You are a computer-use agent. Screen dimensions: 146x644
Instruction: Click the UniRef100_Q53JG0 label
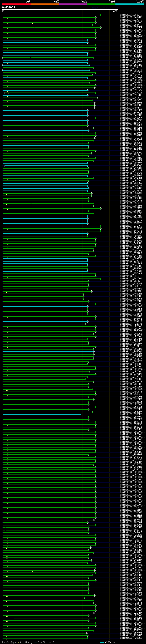point(131,311)
